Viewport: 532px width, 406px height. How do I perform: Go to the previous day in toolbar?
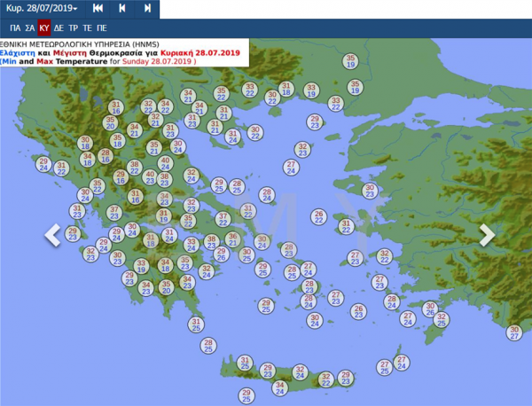pyautogui.click(x=122, y=8)
